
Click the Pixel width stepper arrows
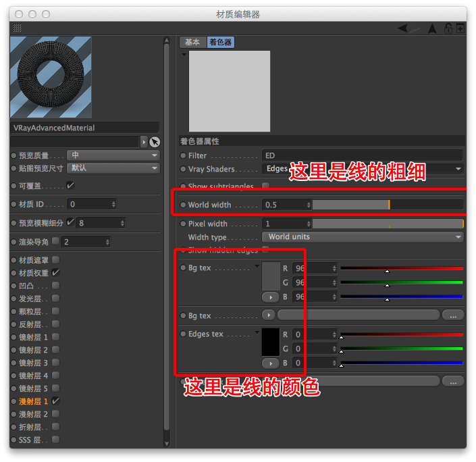[x=309, y=224]
